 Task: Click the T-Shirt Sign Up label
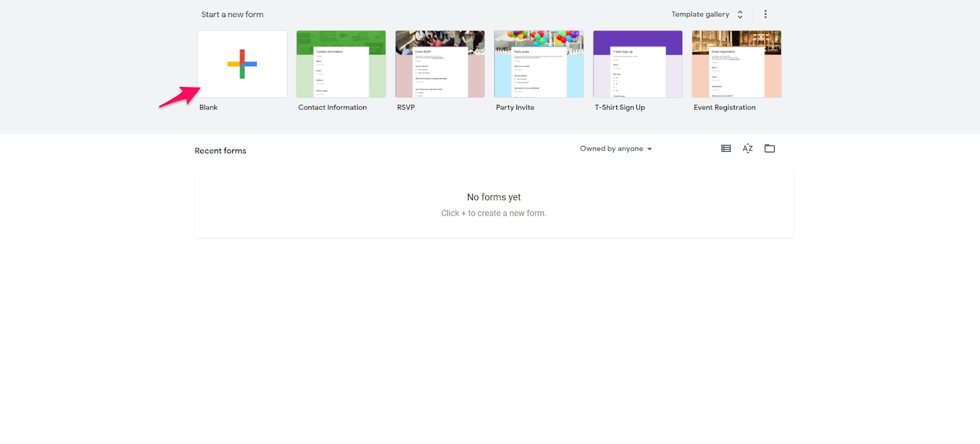pyautogui.click(x=620, y=107)
